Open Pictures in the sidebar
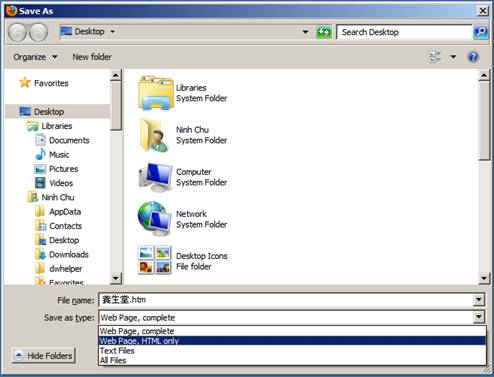Image resolution: width=494 pixels, height=377 pixels. click(x=56, y=169)
